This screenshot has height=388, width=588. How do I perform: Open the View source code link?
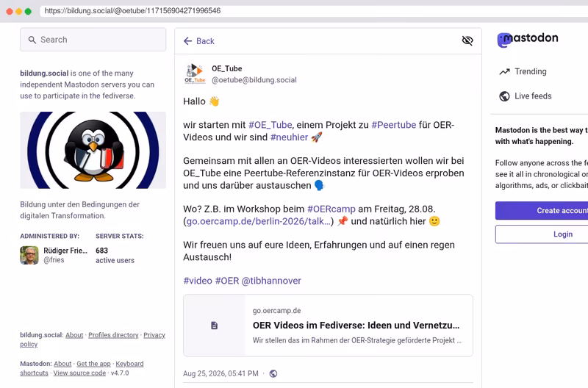pyautogui.click(x=79, y=373)
